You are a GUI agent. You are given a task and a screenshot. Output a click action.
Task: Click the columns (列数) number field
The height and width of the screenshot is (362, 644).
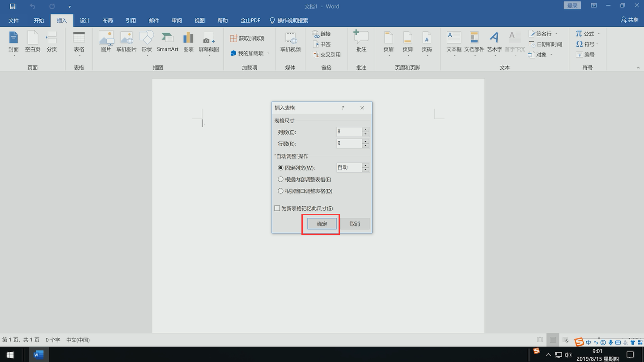(x=349, y=132)
